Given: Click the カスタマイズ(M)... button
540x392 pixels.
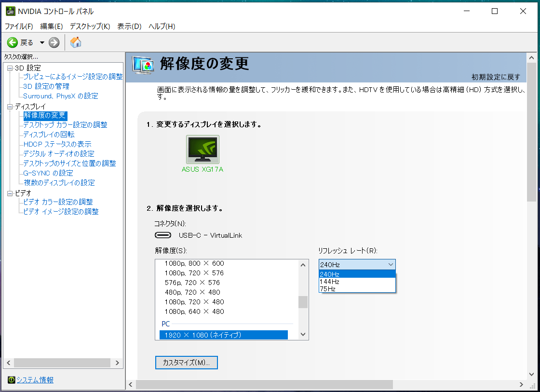Looking at the screenshot, I should [186, 363].
